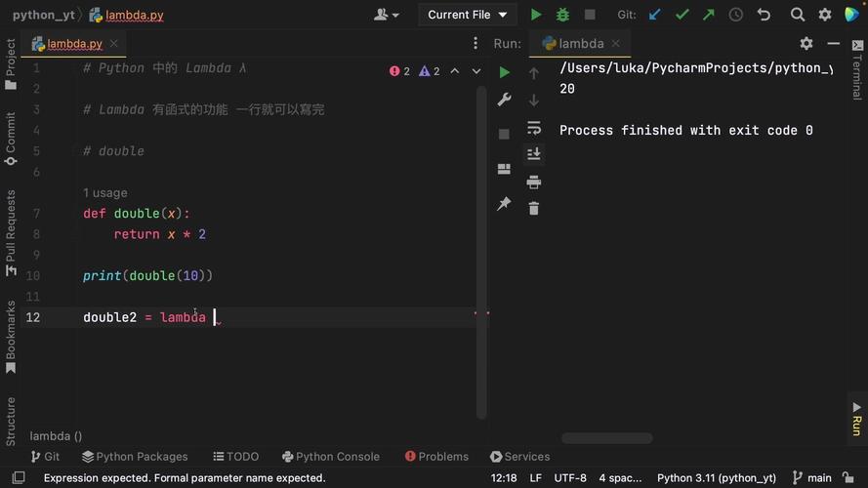Go down the stack trace arrow
868x488 pixels.
tap(534, 101)
